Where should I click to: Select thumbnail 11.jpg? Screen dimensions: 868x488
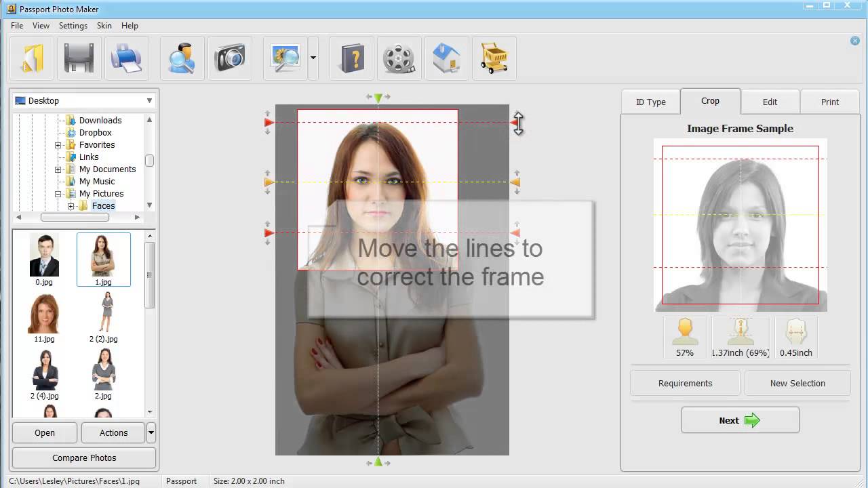coord(44,317)
